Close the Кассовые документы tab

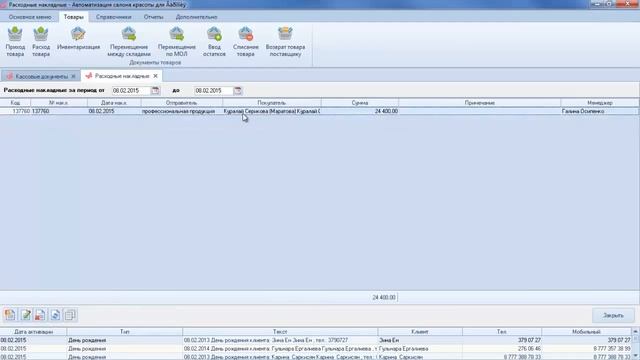[x=73, y=76]
